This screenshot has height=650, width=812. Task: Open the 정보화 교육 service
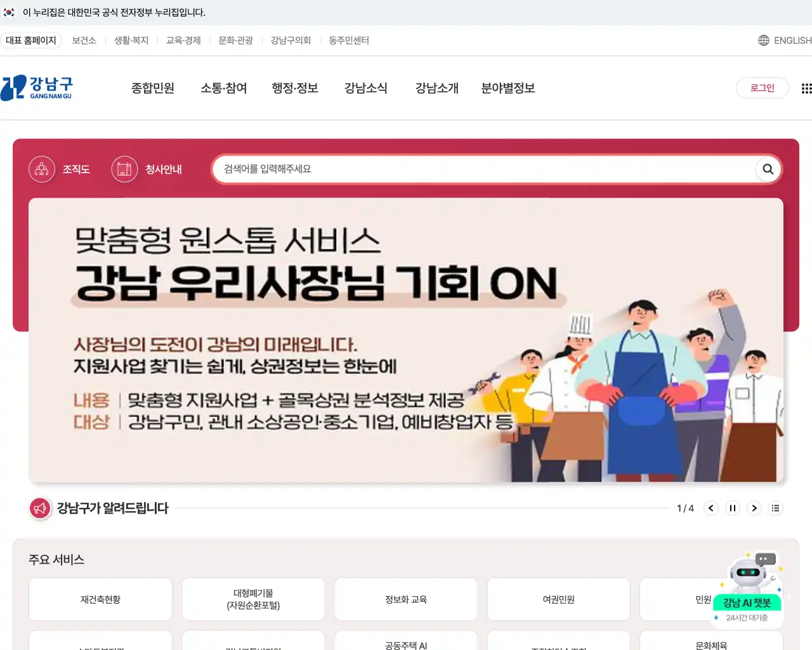click(406, 599)
